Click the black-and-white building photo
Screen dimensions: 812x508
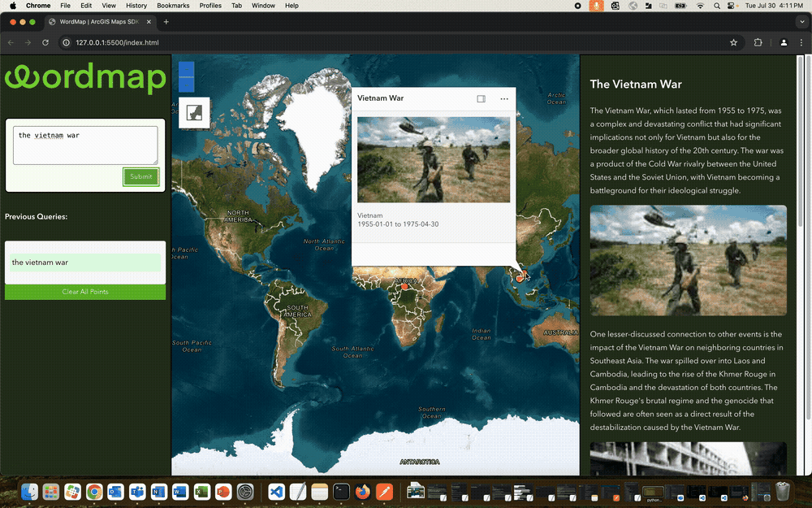point(689,458)
